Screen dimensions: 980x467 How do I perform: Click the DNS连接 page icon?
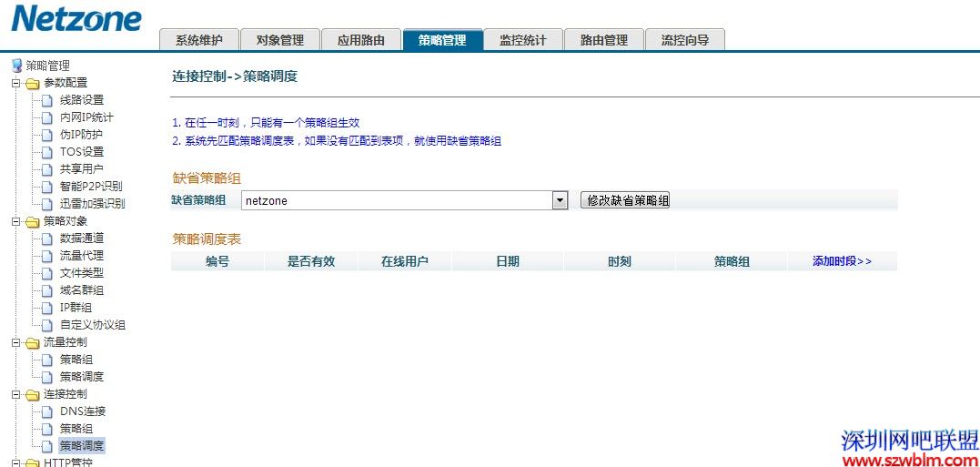(47, 411)
